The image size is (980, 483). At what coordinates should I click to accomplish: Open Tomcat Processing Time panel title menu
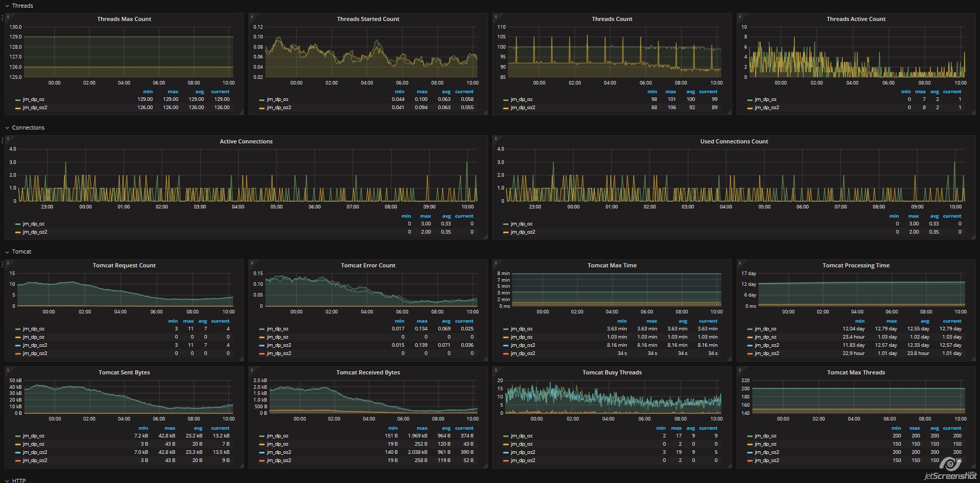tap(856, 265)
